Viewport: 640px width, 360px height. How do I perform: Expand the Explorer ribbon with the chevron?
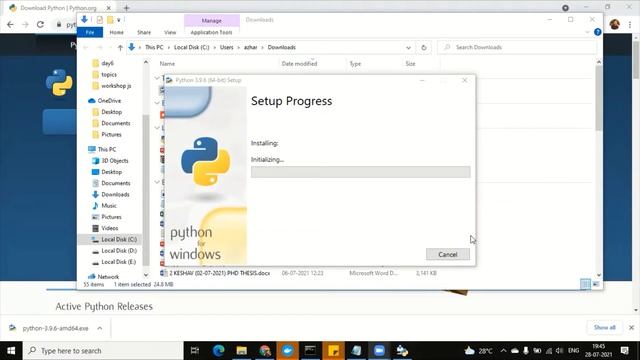tap(587, 32)
